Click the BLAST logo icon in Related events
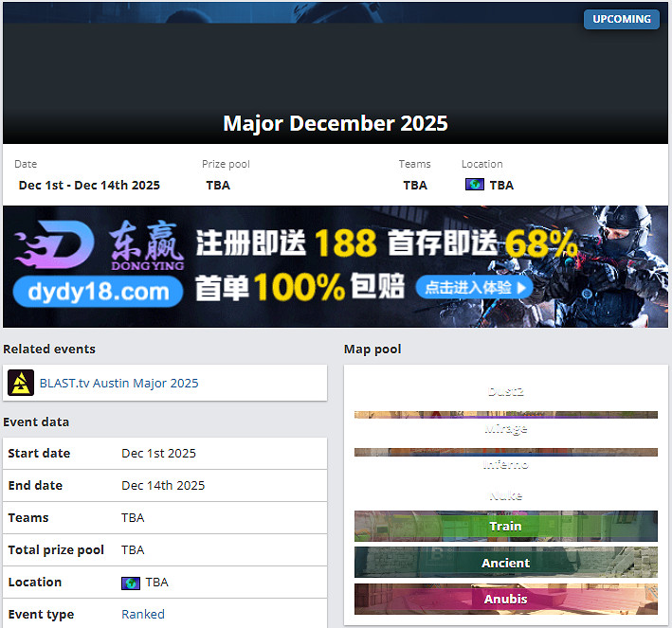This screenshot has height=628, width=672. pyautogui.click(x=21, y=383)
